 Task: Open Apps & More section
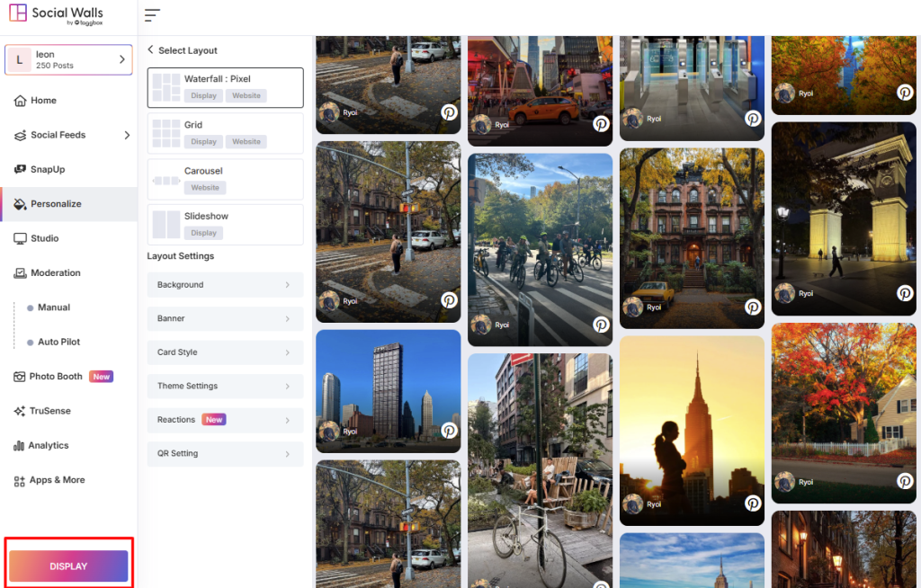coord(57,480)
